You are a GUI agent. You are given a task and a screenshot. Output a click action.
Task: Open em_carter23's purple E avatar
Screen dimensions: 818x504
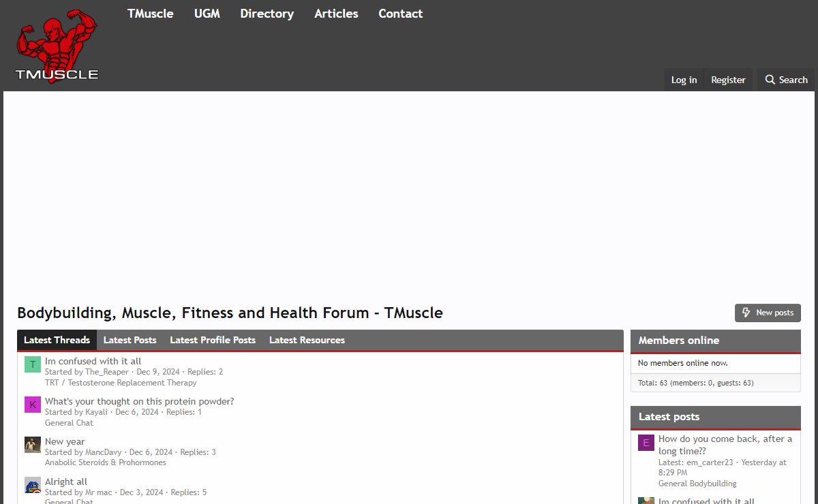click(646, 443)
